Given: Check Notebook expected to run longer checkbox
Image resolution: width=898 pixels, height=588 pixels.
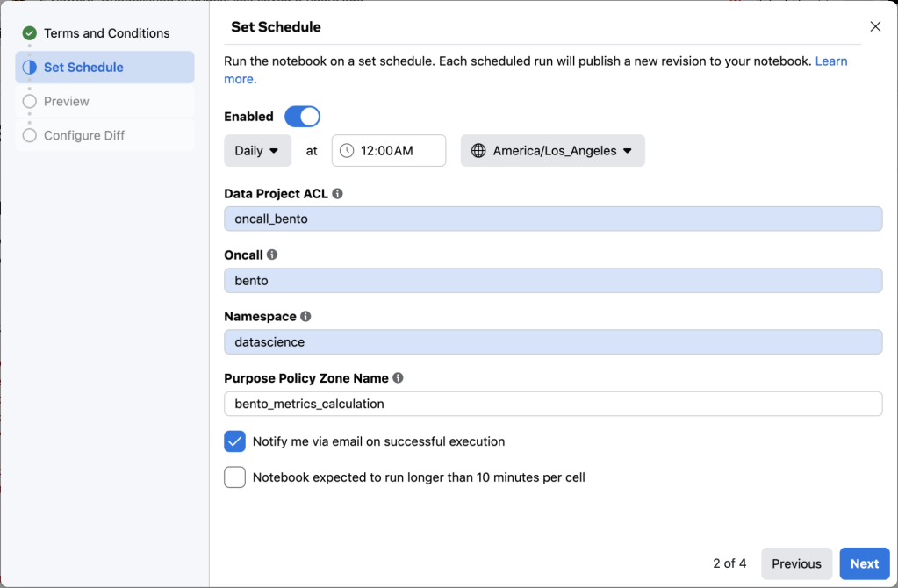Looking at the screenshot, I should pyautogui.click(x=234, y=477).
